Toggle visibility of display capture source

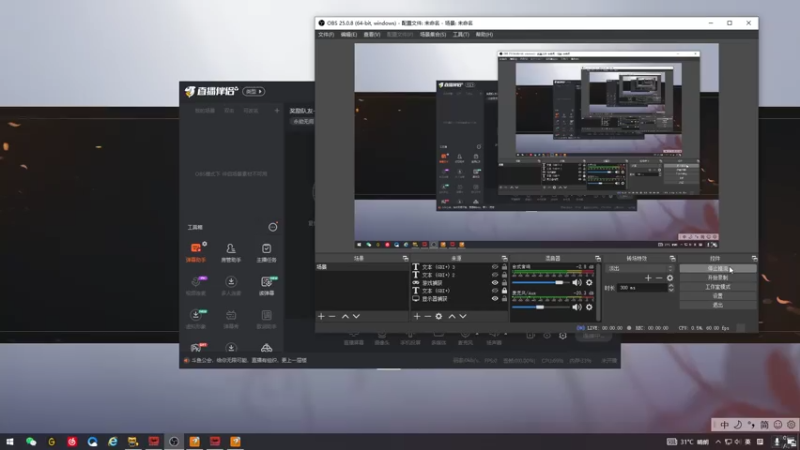click(494, 298)
